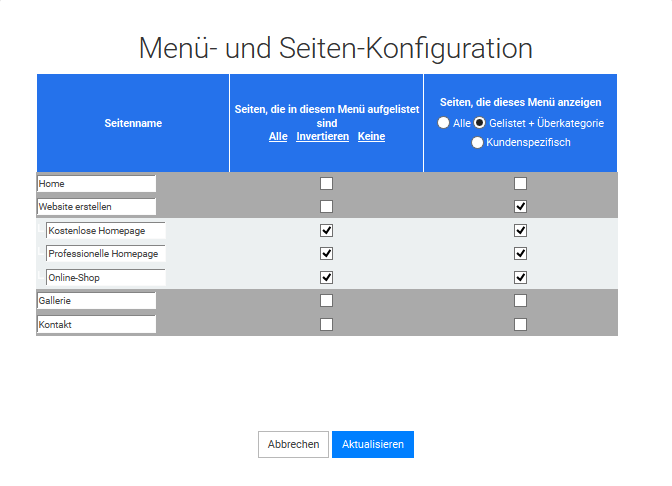Edit the Website erstellen name field
The height and width of the screenshot is (486, 672).
[96, 207]
